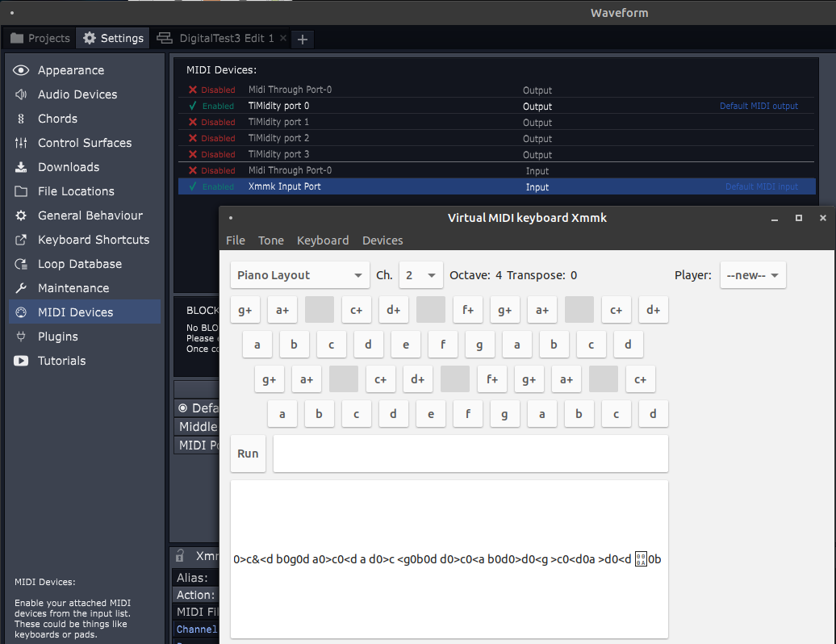The image size is (836, 644).
Task: Switch to the Settings tab
Action: point(113,38)
